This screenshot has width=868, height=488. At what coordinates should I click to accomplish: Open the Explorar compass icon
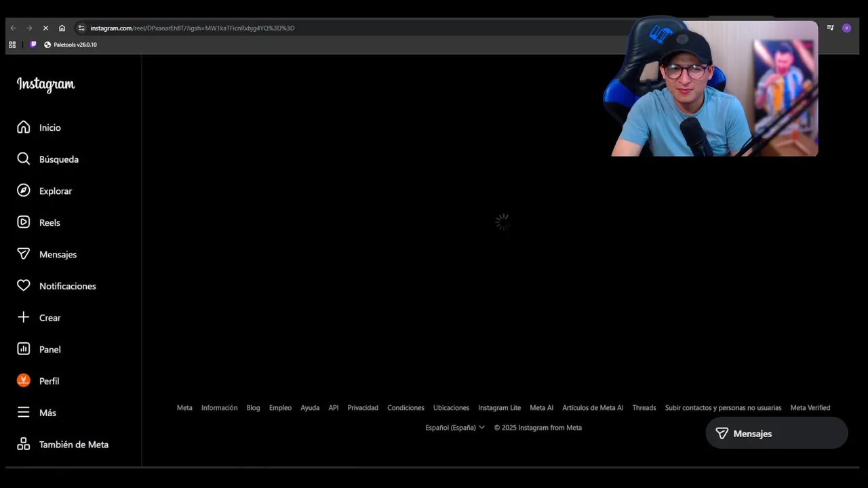click(x=24, y=190)
